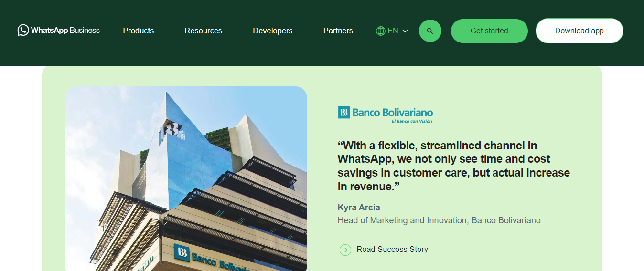This screenshot has height=271, width=644.
Task: Click the customer quote about WhatsApp channel
Action: pos(454,166)
